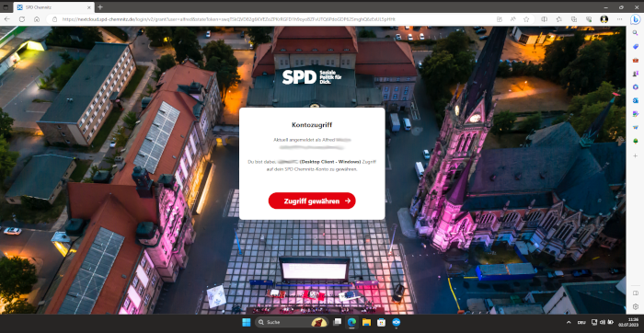Open the sidebar Microsoft 365 icon
644x333 pixels.
636,87
